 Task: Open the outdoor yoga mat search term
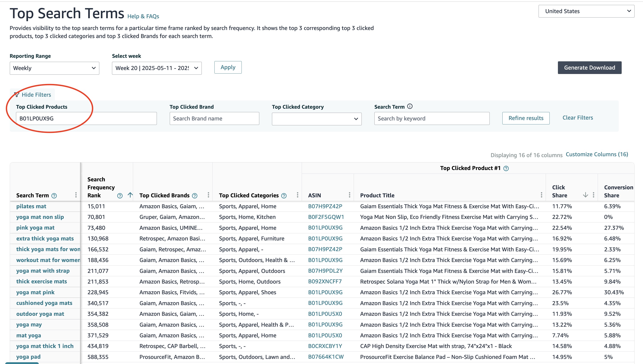[x=40, y=314]
